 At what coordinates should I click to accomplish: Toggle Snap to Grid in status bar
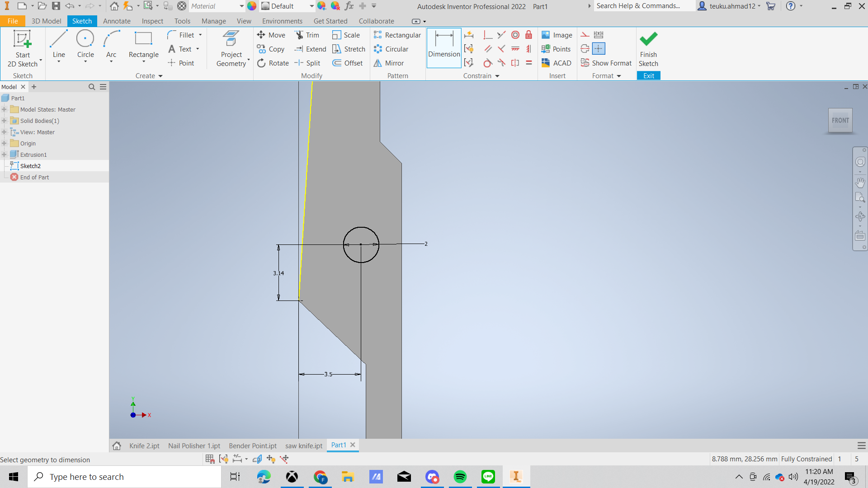point(210,459)
